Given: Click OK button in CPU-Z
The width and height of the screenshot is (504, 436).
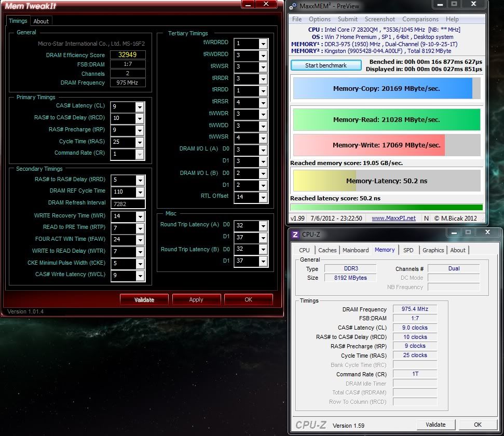Looking at the screenshot, I should point(478,425).
